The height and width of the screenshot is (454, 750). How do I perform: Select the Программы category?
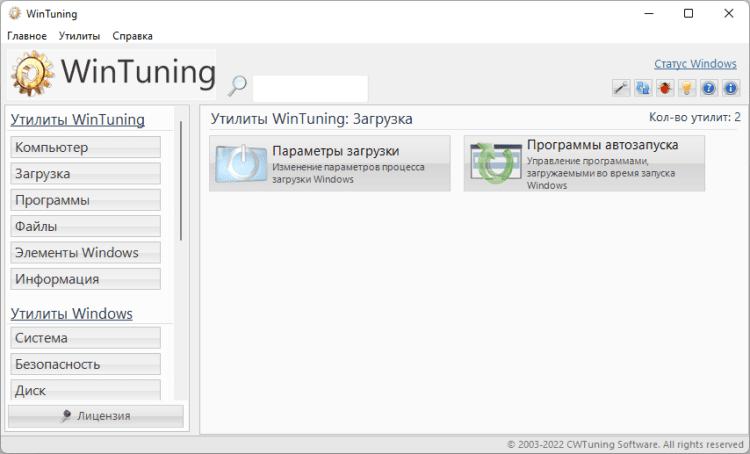pos(86,200)
